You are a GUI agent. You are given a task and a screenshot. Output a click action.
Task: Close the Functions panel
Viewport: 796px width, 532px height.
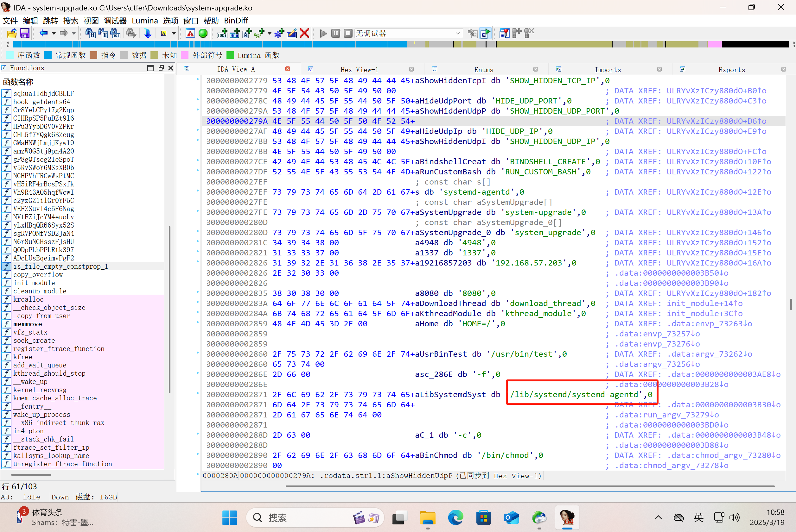point(171,68)
